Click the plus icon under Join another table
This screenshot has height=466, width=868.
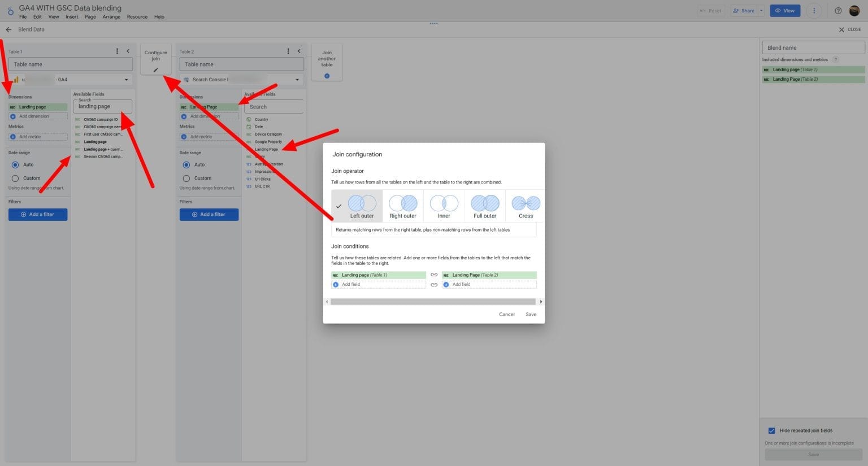(327, 74)
